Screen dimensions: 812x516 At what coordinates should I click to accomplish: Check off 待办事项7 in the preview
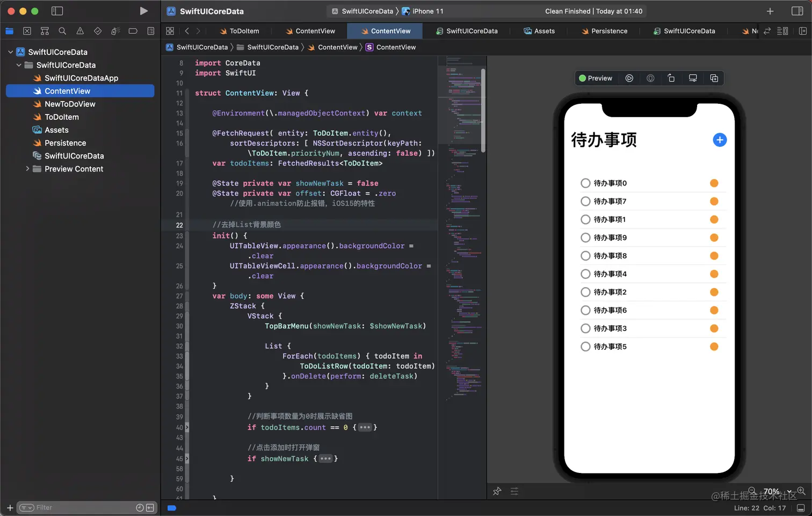tap(585, 202)
